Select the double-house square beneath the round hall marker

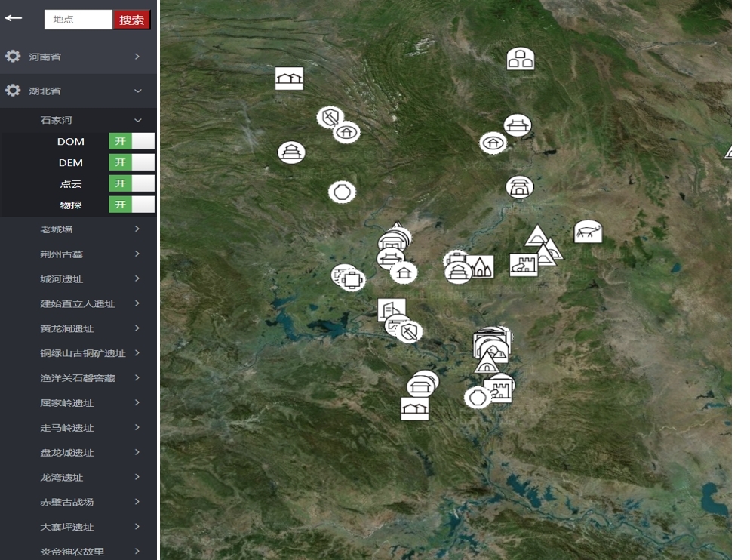point(415,409)
